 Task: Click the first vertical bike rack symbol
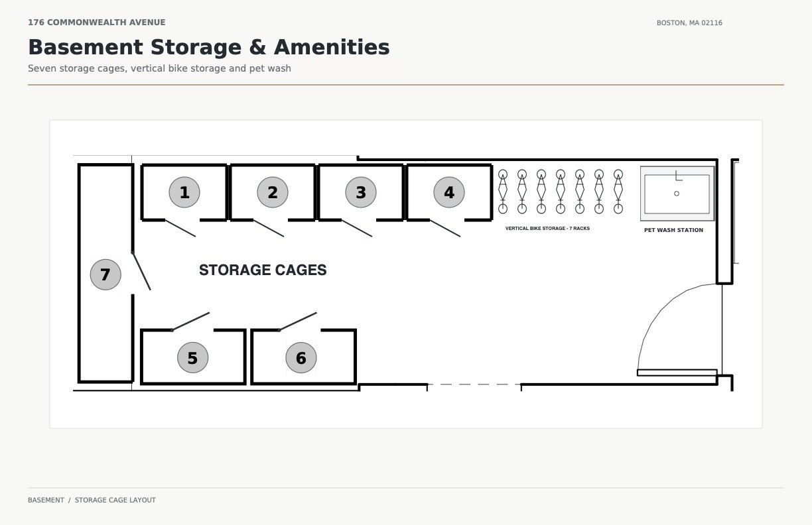point(503,192)
